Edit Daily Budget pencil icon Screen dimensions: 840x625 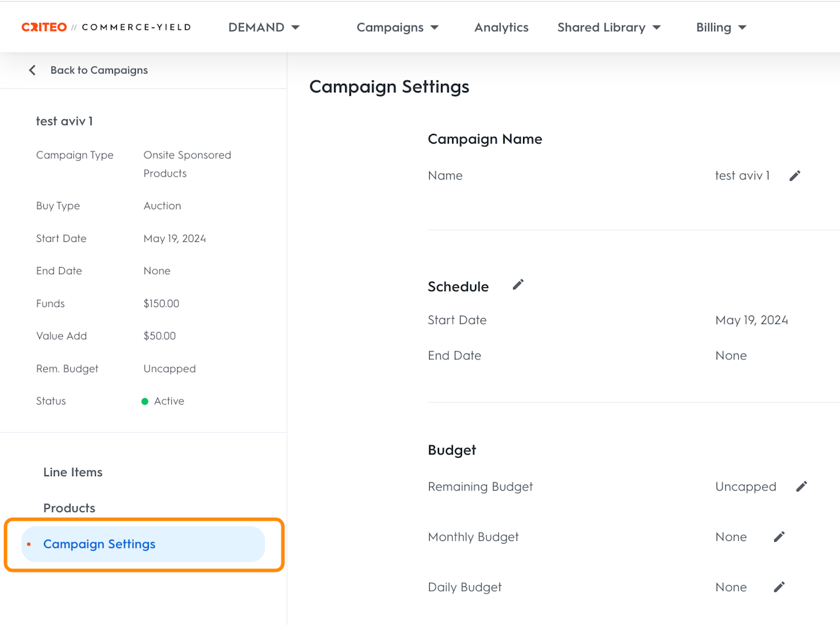[779, 587]
